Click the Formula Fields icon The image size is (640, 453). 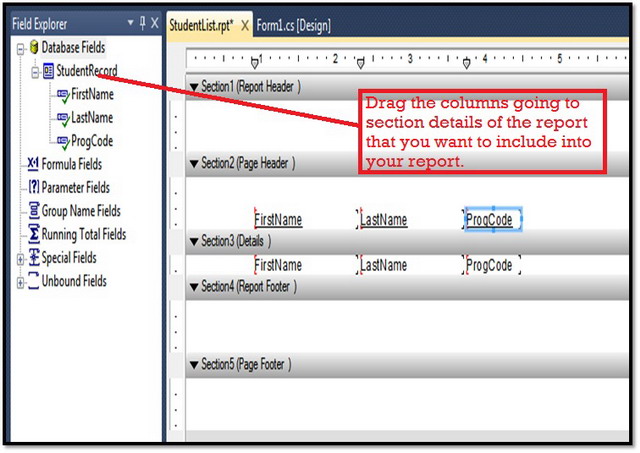click(33, 164)
